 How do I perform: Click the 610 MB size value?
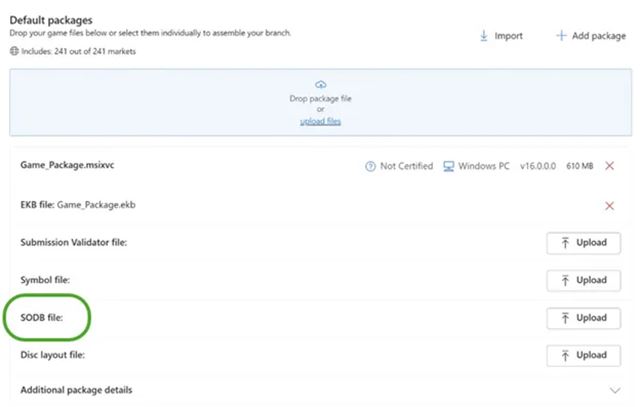[580, 166]
